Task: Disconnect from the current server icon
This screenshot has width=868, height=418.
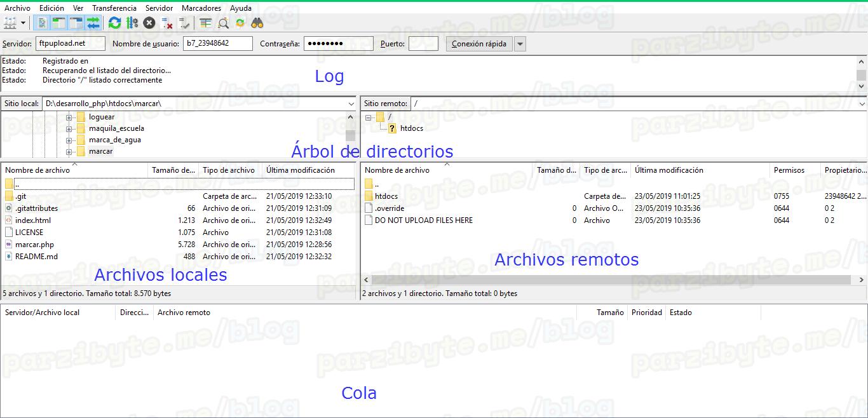Action: (x=167, y=23)
